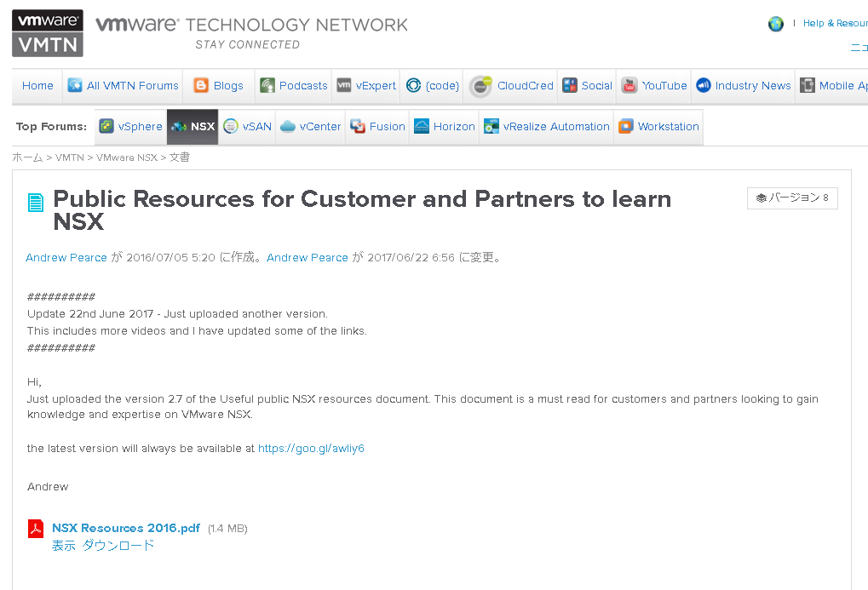868x590 pixels.
Task: Click the {code} circle icon
Action: point(413,85)
